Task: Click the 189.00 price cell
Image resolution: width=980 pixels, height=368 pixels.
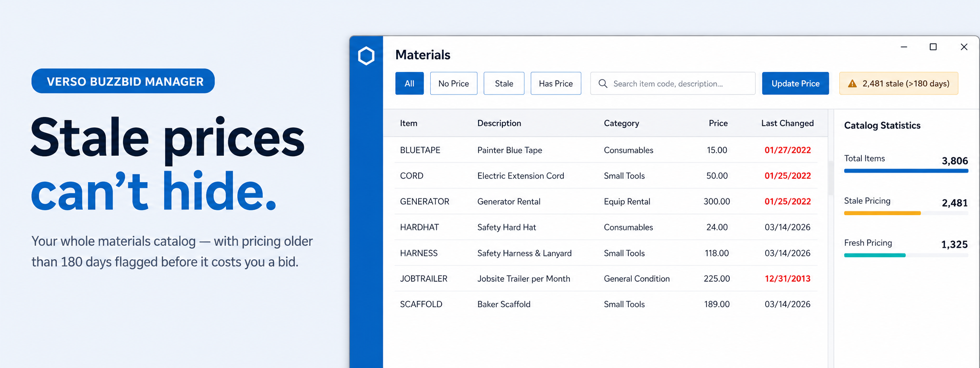Action: tap(717, 304)
